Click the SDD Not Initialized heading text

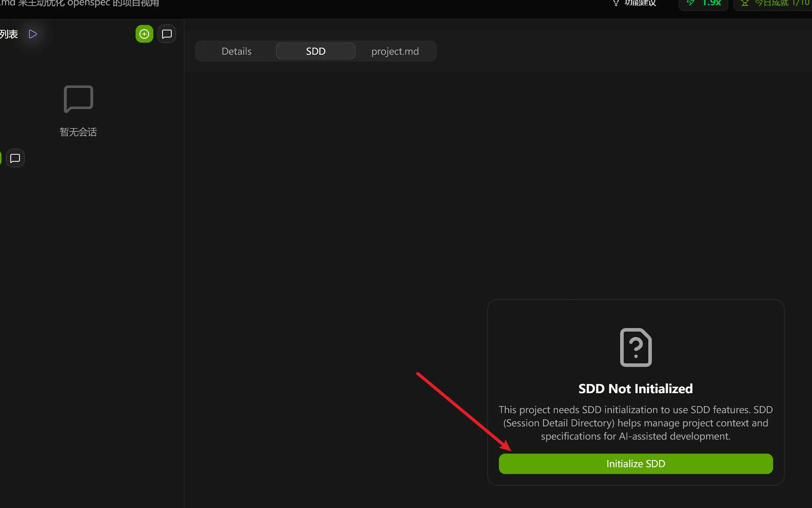click(635, 388)
